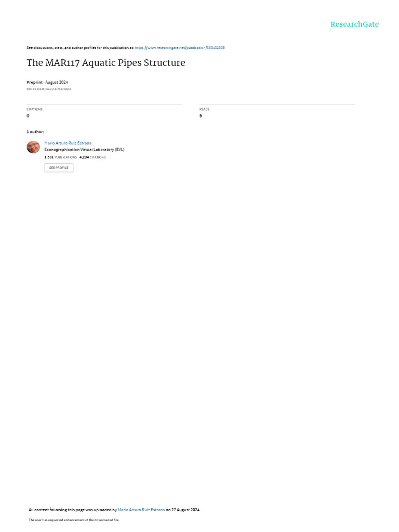Viewport: 399px width, 532px height.
Task: Click the CITATIONS heading
Action: tap(35, 109)
